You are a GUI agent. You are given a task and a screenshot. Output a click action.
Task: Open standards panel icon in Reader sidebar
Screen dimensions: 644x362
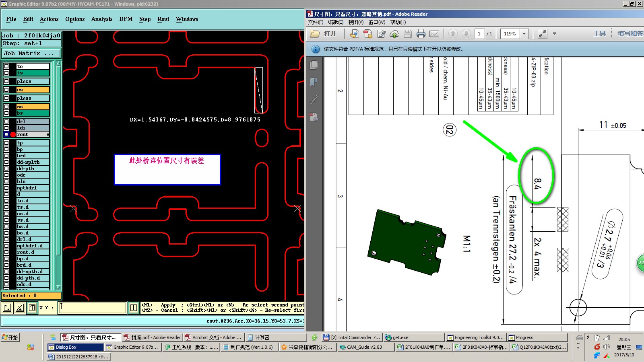point(314,117)
